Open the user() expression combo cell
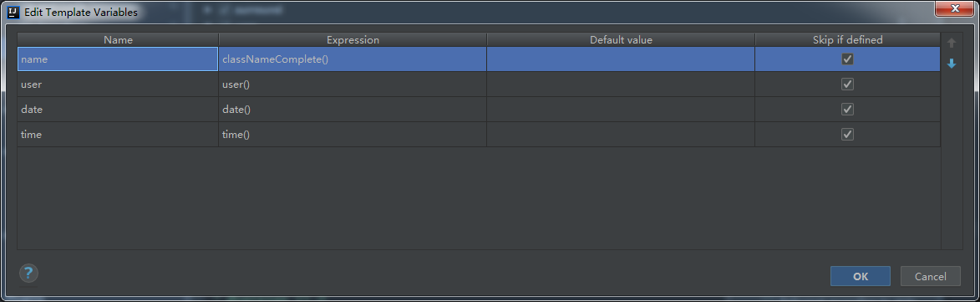 (x=353, y=84)
